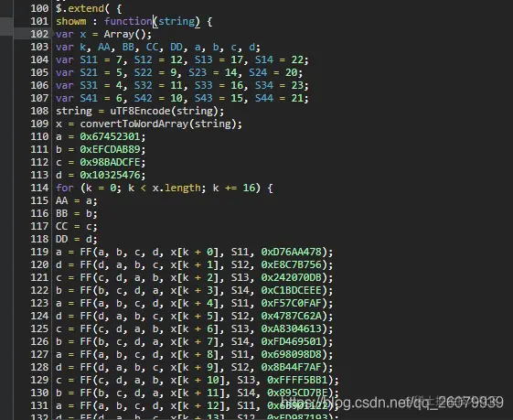Click convertToWordArray on line 109
The image size is (513, 420).
click(134, 124)
